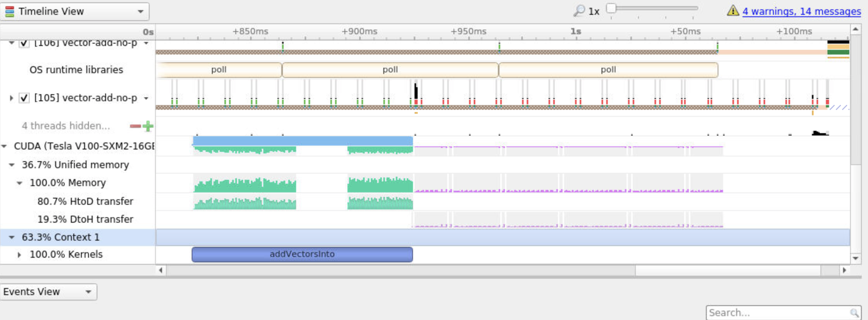This screenshot has width=868, height=320.
Task: Click the +950ms ruler label
Action: pos(468,32)
